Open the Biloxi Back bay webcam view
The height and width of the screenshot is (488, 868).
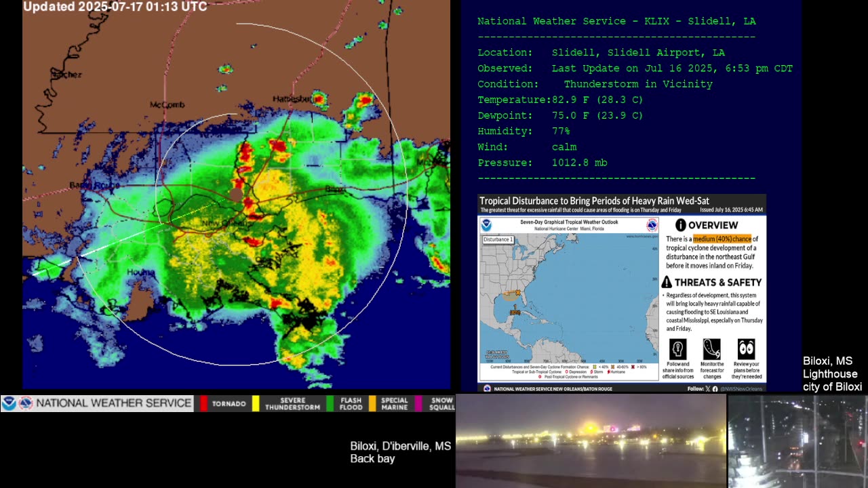click(591, 441)
